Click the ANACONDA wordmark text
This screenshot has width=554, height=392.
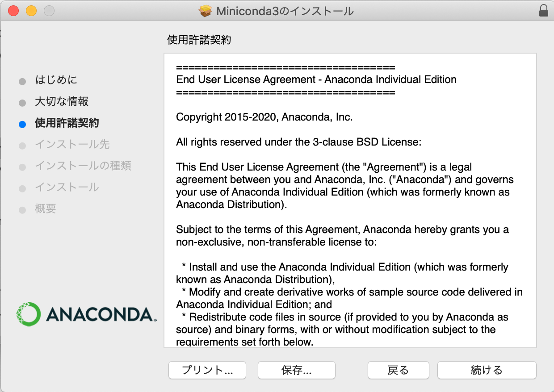(101, 315)
